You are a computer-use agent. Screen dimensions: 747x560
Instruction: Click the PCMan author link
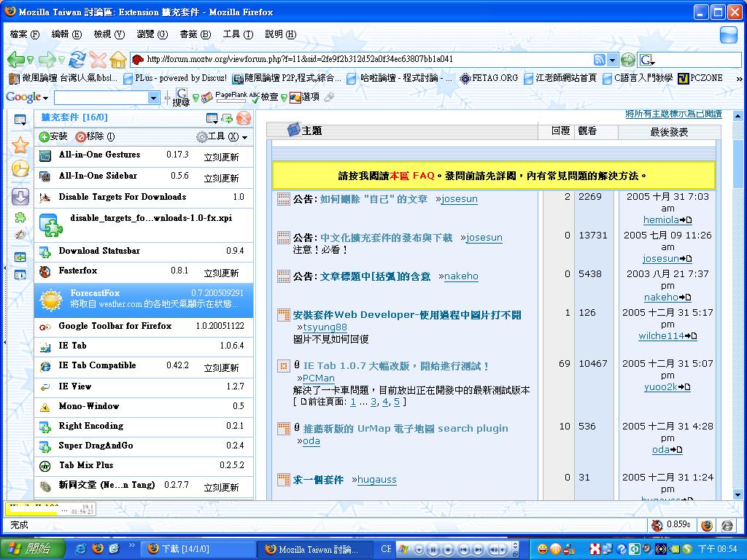(319, 378)
